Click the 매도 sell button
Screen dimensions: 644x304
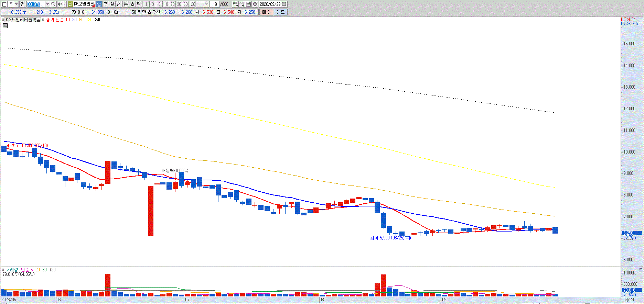(281, 12)
